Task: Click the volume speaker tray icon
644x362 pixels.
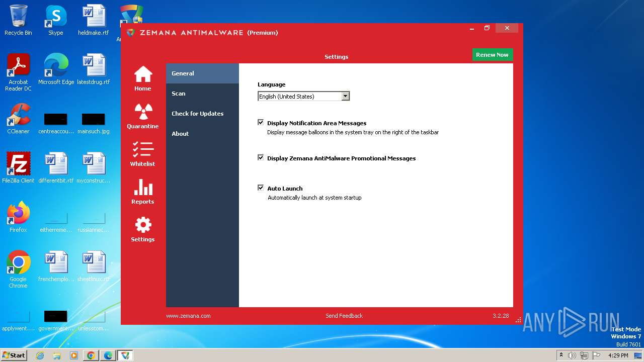Action: 572,355
